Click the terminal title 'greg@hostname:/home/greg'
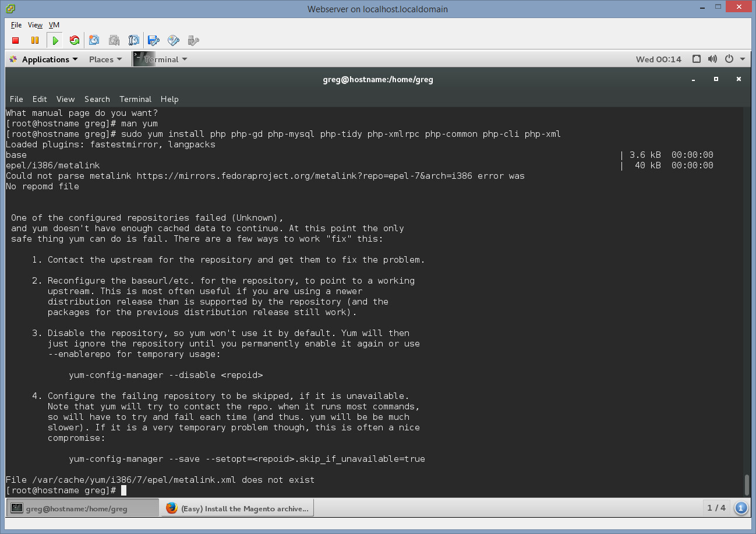The width and height of the screenshot is (756, 534). point(378,79)
